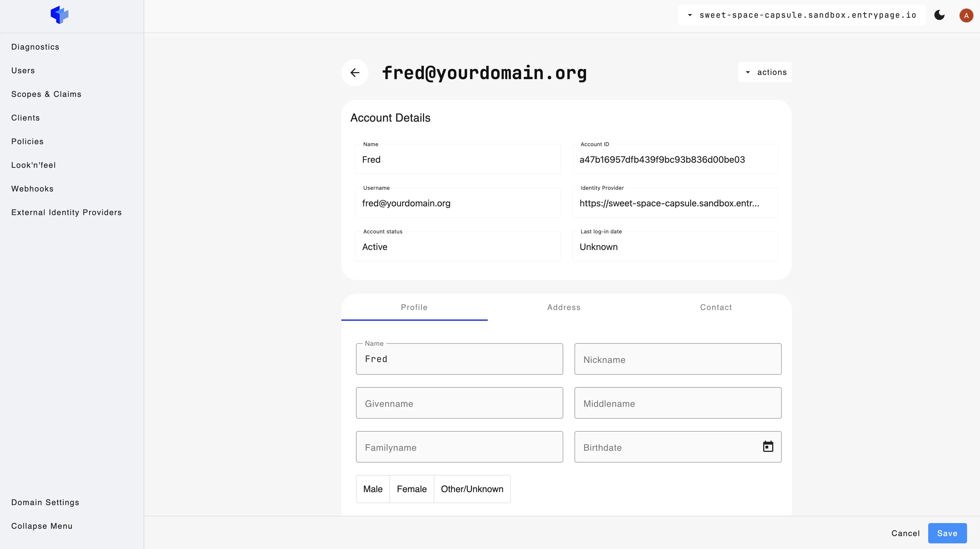Switch to the Address tab

click(x=563, y=307)
